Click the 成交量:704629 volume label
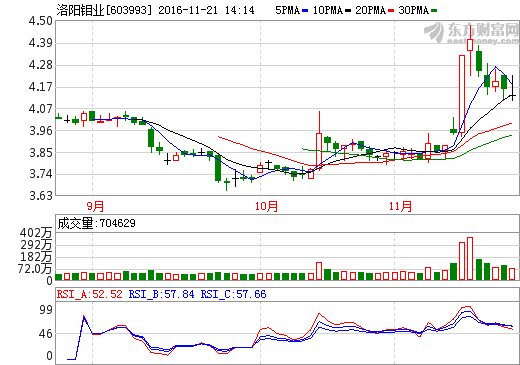 [x=96, y=223]
